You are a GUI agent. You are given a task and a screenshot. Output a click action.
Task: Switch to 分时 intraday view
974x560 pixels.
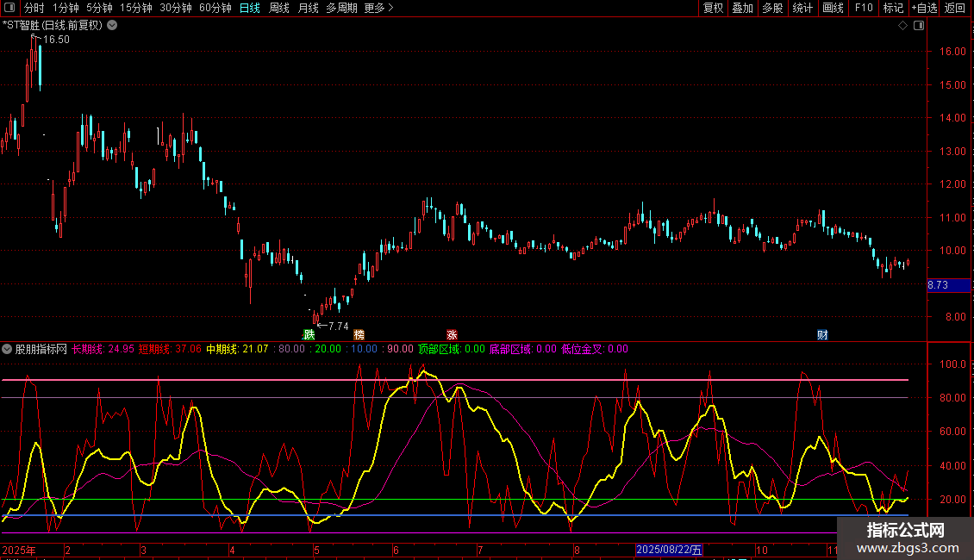(34, 8)
